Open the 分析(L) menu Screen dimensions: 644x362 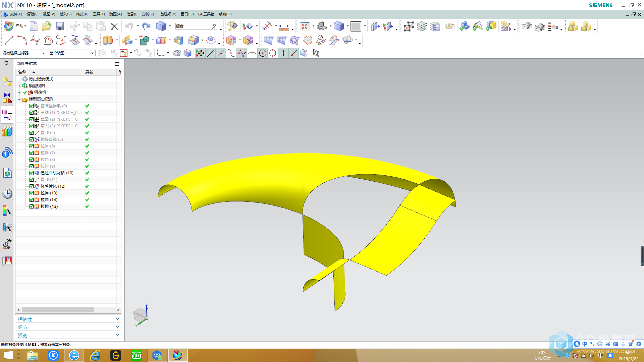tap(148, 14)
